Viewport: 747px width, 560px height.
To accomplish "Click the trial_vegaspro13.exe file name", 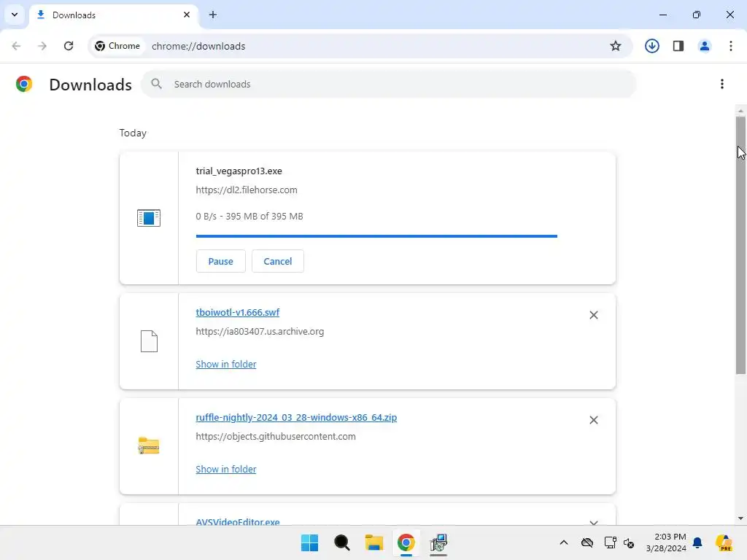I will pos(239,171).
